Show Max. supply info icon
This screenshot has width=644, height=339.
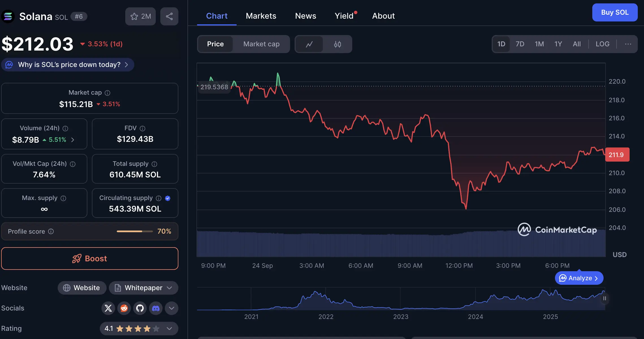point(63,198)
